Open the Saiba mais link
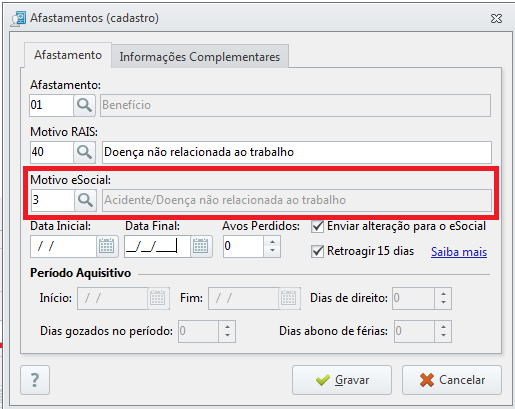This screenshot has height=409, width=515. (x=459, y=252)
